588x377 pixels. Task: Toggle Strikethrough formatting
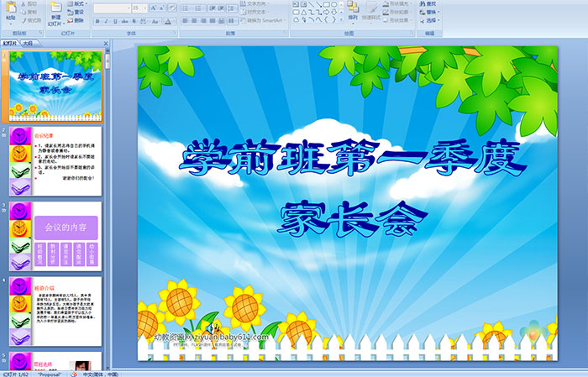point(124,21)
